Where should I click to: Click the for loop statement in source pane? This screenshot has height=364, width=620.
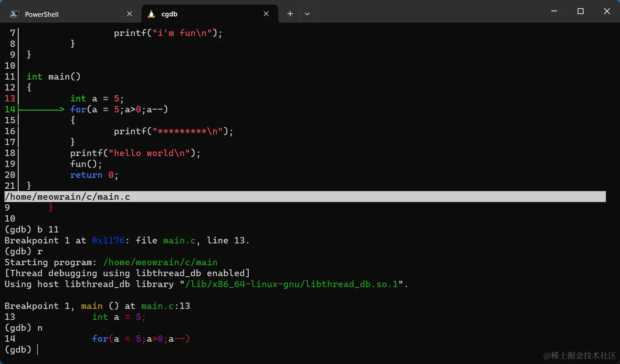[119, 109]
